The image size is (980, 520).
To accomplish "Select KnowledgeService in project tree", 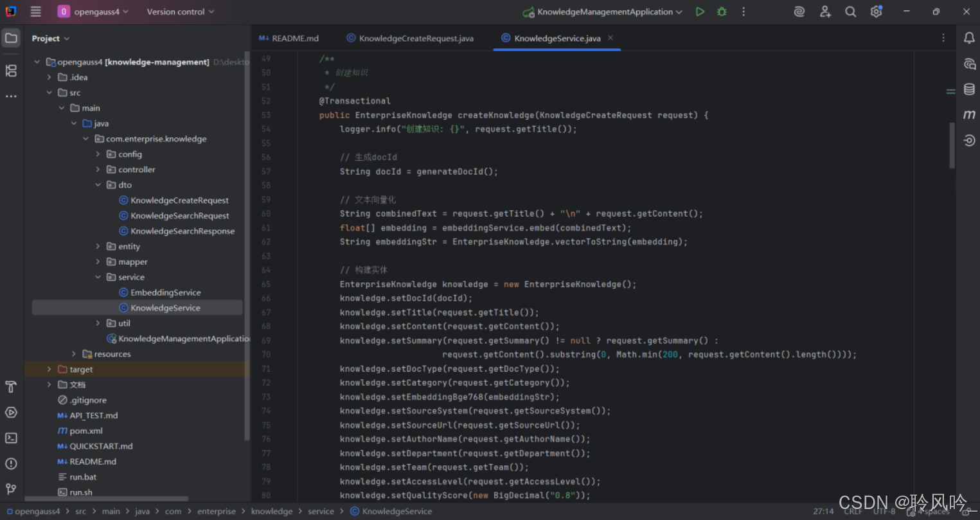I will click(x=138, y=308).
